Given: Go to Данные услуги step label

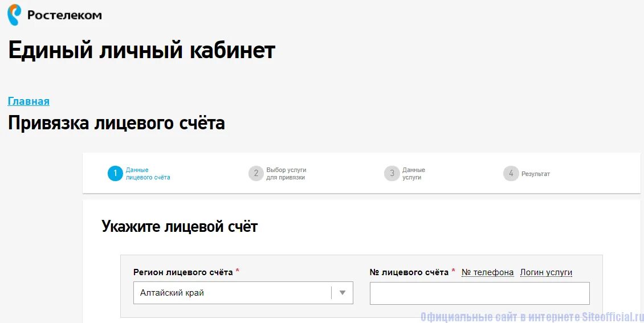Looking at the screenshot, I should [414, 174].
